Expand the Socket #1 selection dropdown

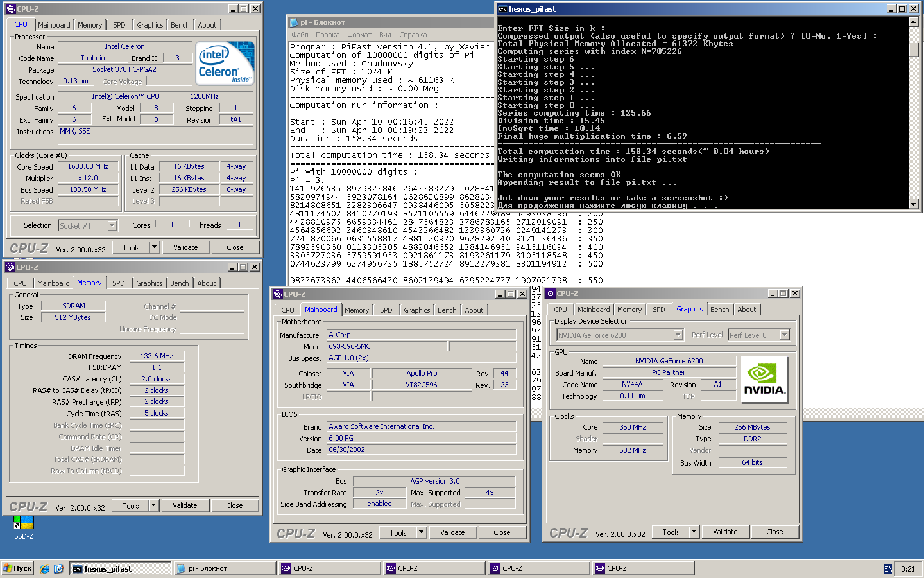pyautogui.click(x=112, y=225)
